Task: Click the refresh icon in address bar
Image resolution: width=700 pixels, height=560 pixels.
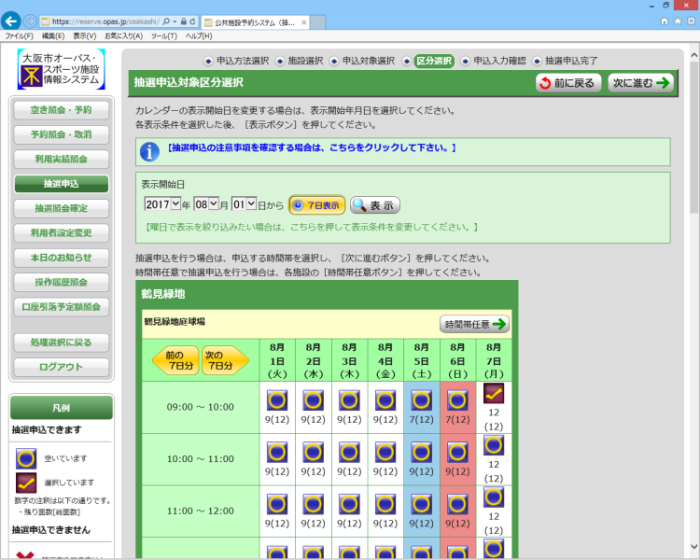Action: (193, 21)
